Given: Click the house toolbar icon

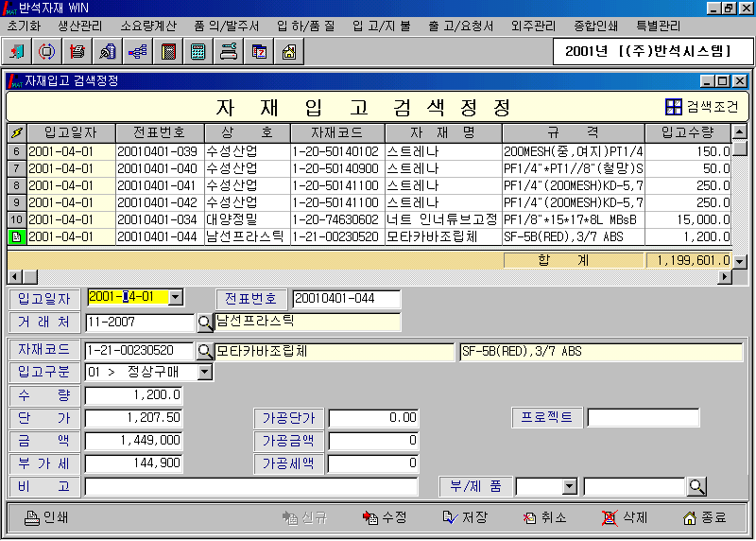Looking at the screenshot, I should click(288, 51).
